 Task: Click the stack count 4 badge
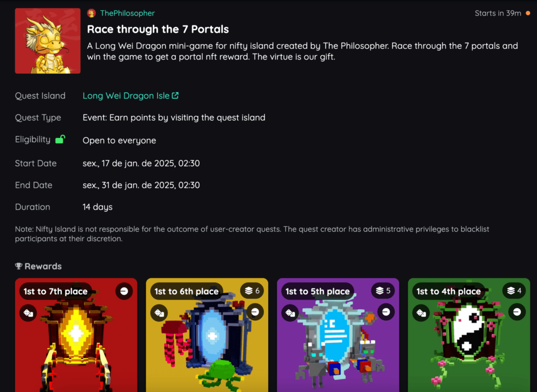[x=514, y=291]
